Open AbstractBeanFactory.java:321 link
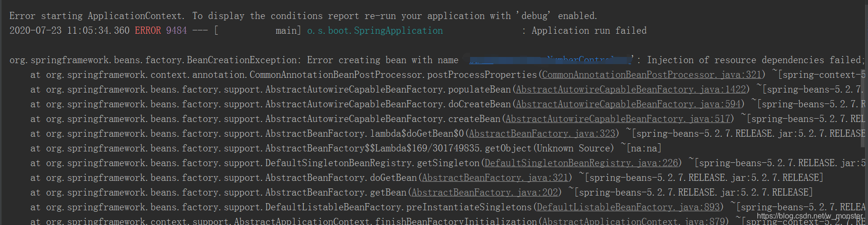Viewport: 868px width, 225px height. click(495, 178)
